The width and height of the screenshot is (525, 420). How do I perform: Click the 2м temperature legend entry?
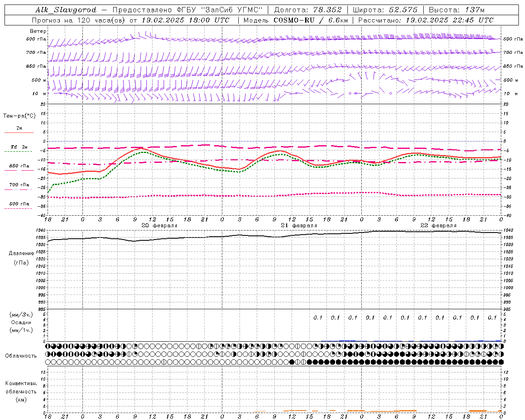[19, 128]
